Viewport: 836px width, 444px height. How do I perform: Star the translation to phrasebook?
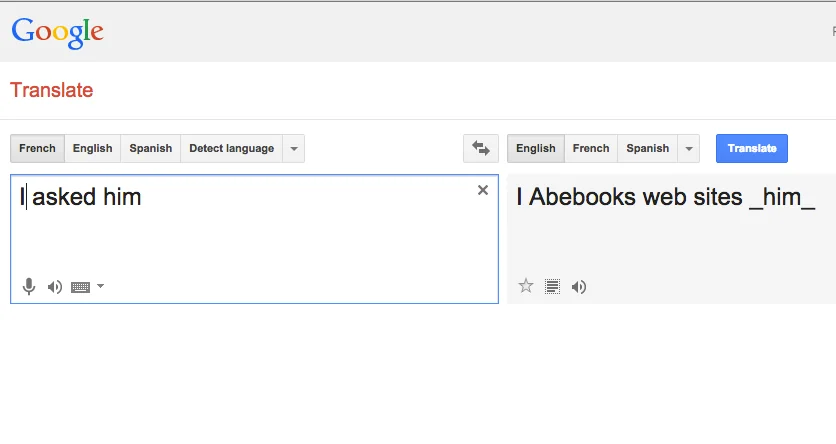click(526, 286)
